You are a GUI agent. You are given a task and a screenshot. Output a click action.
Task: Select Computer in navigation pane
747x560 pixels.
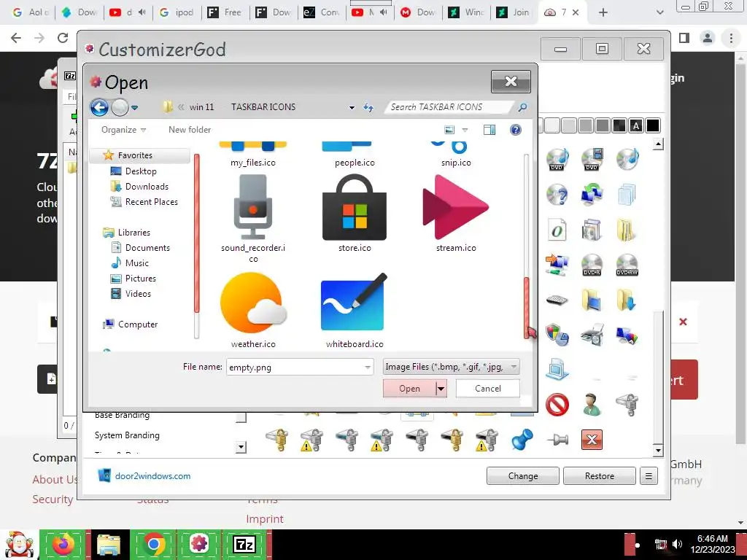click(x=138, y=324)
